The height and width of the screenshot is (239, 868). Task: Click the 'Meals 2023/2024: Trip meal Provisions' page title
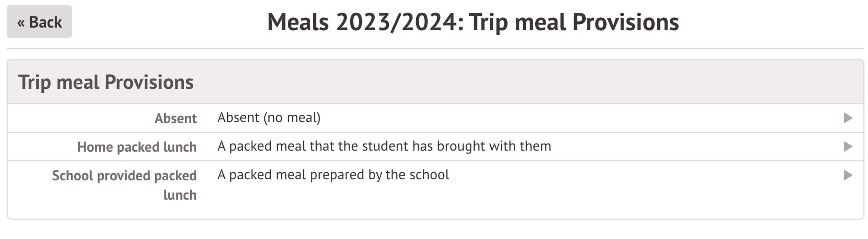[473, 22]
